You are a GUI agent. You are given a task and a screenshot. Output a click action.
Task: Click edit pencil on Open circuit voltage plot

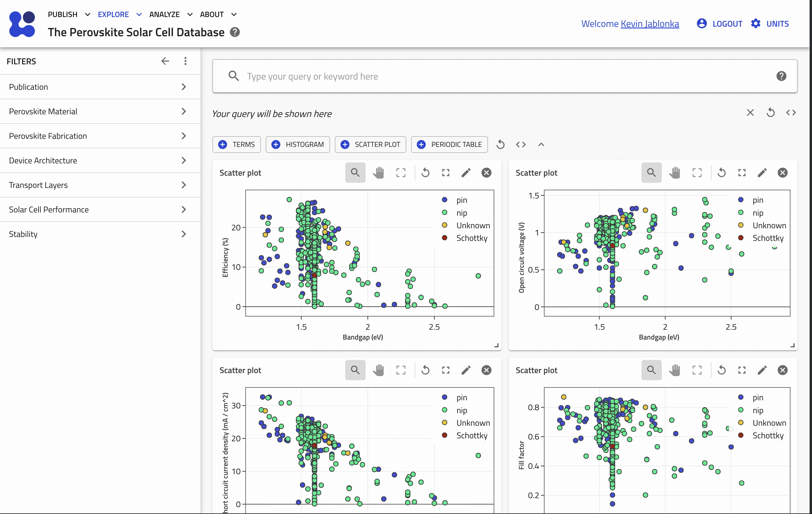pyautogui.click(x=762, y=173)
